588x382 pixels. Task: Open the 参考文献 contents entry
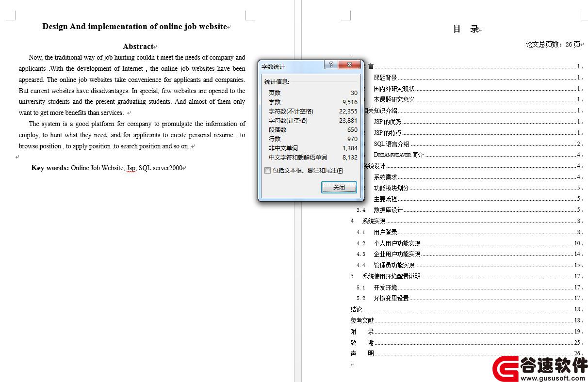click(x=466, y=320)
